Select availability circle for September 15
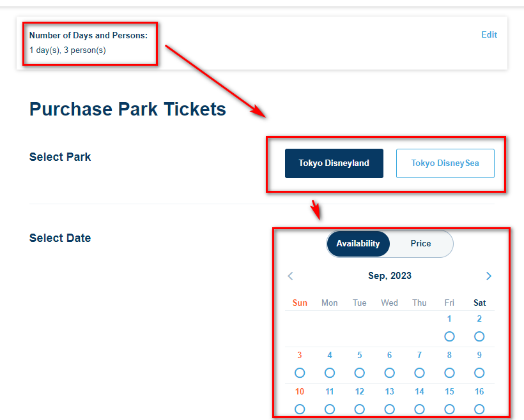Viewport: 524px width, 420px height. tap(449, 409)
